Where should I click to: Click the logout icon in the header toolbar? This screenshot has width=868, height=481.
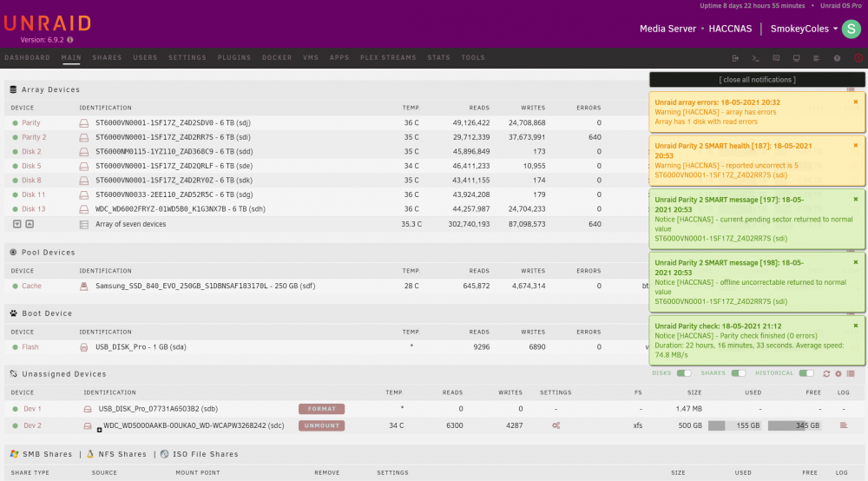coord(735,58)
